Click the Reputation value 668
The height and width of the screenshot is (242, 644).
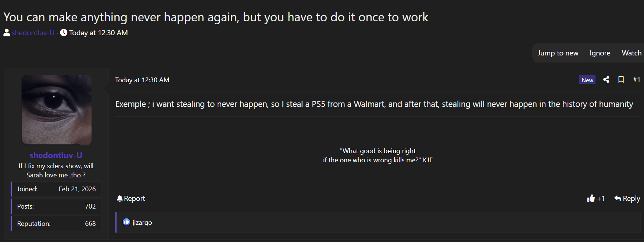pyautogui.click(x=90, y=224)
